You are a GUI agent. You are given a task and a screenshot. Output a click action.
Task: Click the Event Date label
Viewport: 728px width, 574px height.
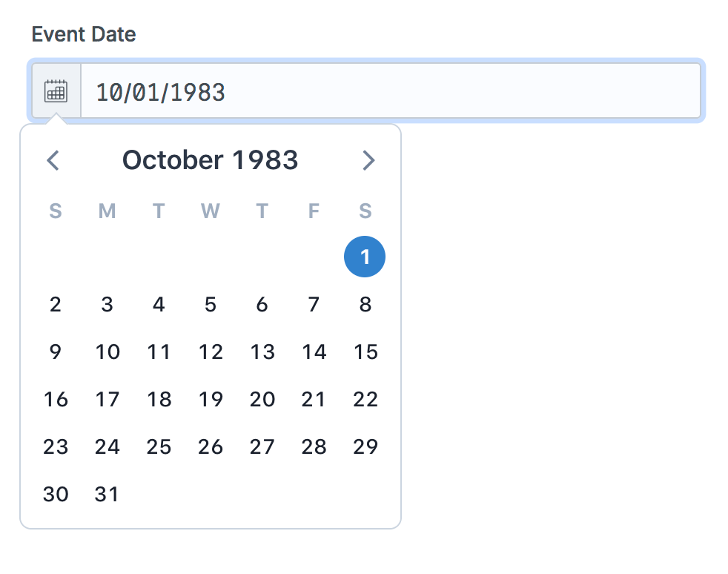tap(82, 33)
